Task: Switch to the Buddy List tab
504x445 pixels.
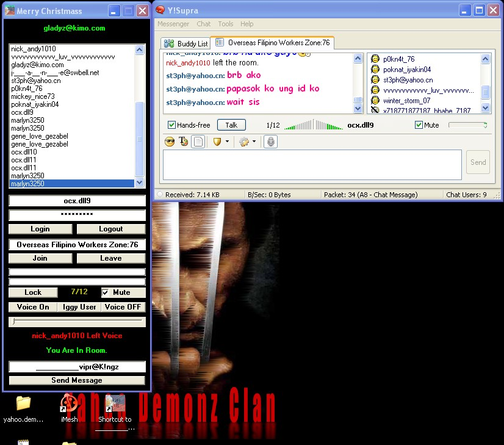Action: [x=185, y=43]
